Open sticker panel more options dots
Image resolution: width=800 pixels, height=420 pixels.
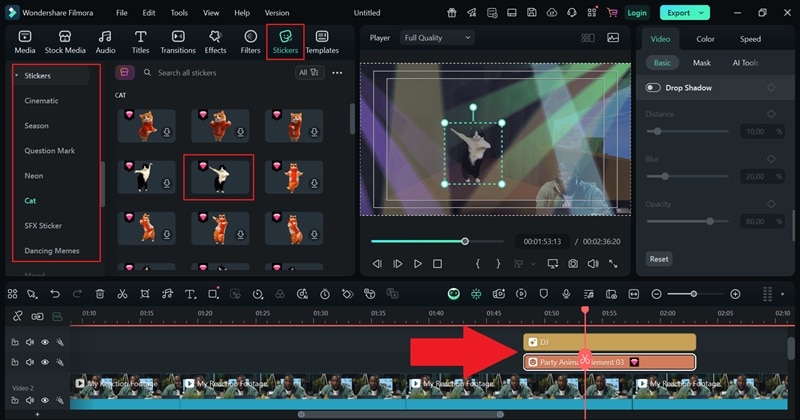pyautogui.click(x=337, y=73)
